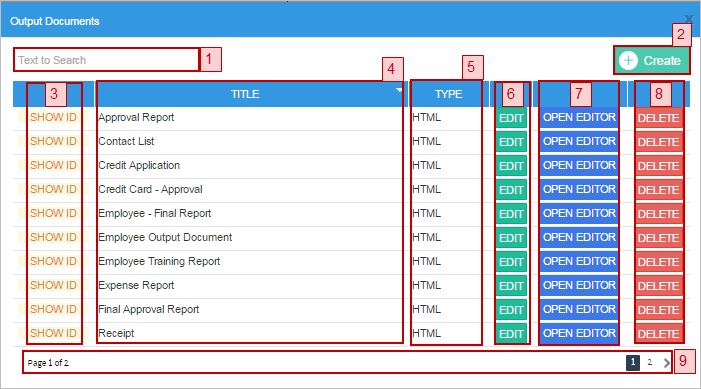Go to next page using arrow
The height and width of the screenshot is (389, 701).
pyautogui.click(x=667, y=363)
